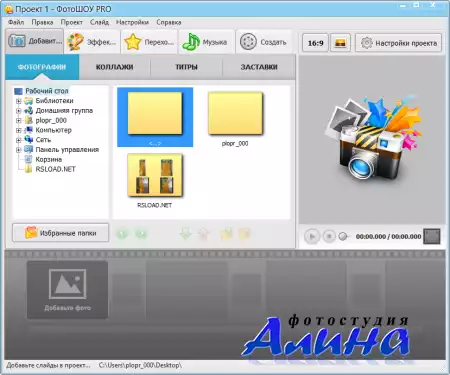This screenshot has width=450, height=375.
Task: Select the RSLOAD.NET folder thumbnail
Action: [155, 180]
